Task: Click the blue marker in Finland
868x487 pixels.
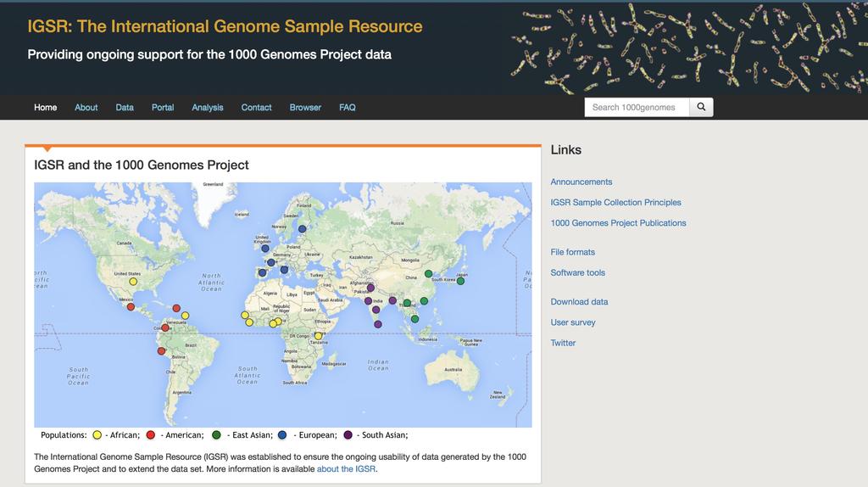Action: tap(303, 229)
